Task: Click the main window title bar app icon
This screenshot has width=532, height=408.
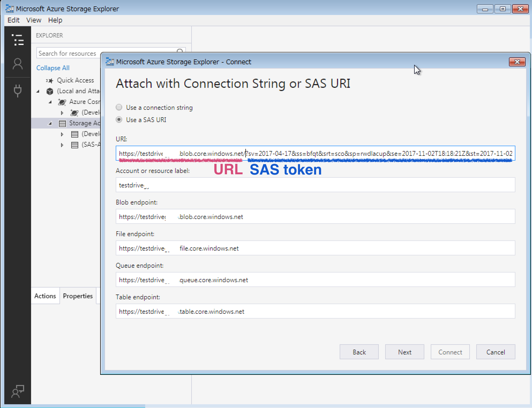Action: click(10, 9)
